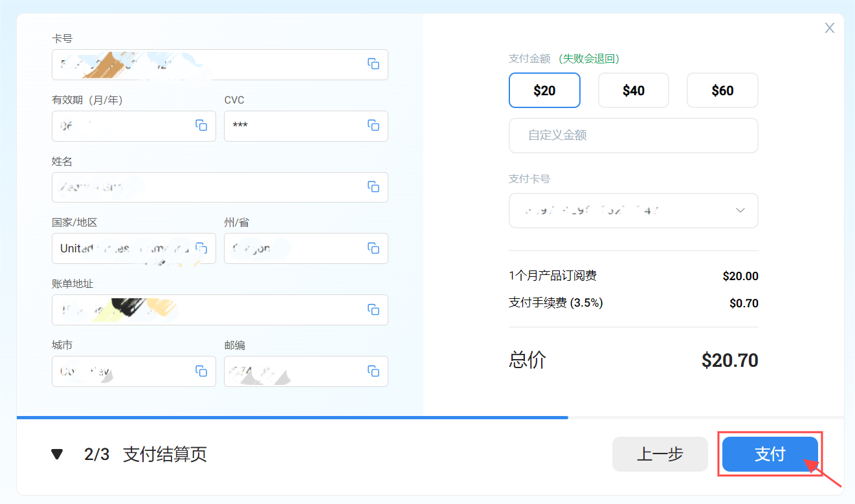Click the CVC field showing ***
The image size is (855, 504).
pos(306,126)
